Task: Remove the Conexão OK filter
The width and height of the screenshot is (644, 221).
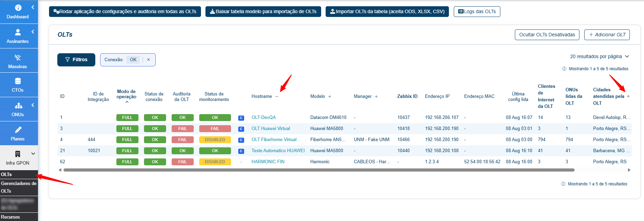Action: pyautogui.click(x=148, y=59)
